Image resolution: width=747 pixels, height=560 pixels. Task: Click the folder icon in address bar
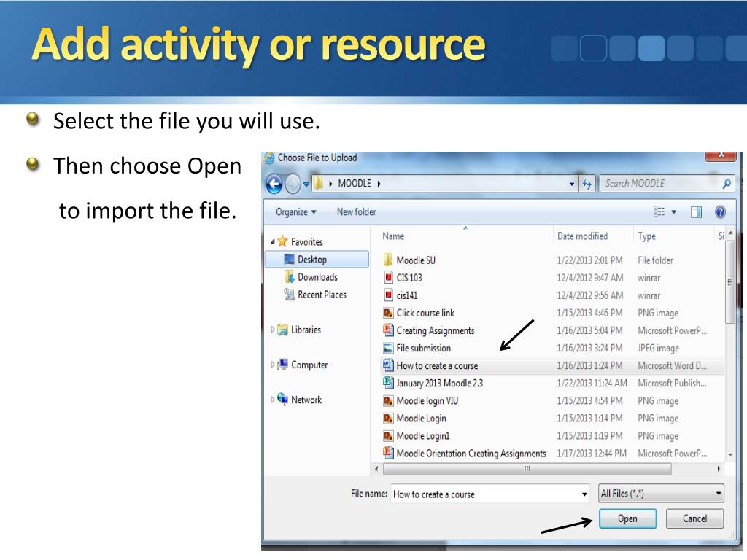click(x=319, y=183)
